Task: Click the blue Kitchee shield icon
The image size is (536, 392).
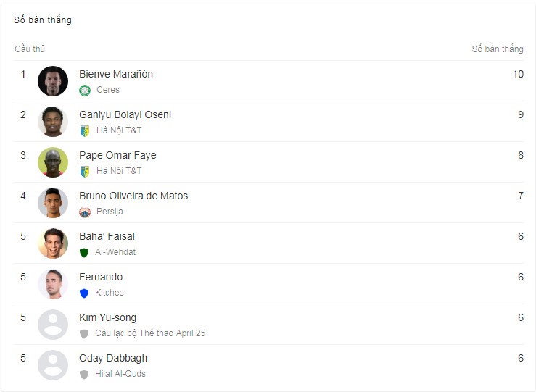Action: [84, 293]
